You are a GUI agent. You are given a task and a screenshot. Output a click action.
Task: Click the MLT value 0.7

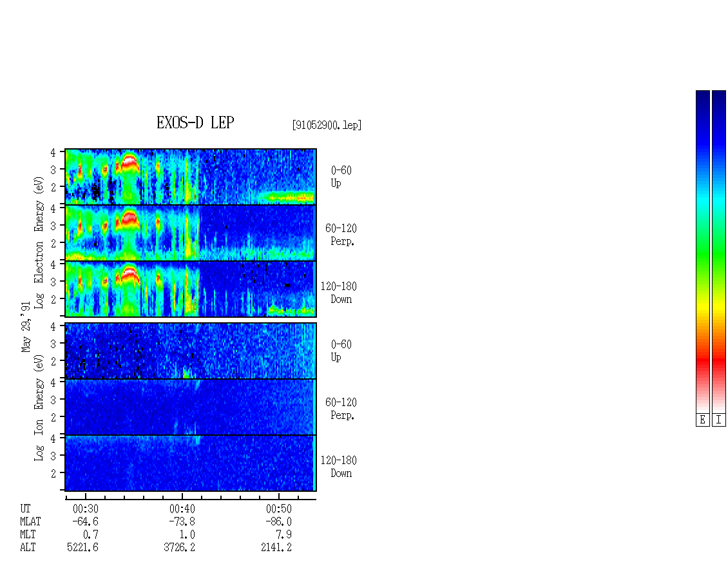click(91, 535)
